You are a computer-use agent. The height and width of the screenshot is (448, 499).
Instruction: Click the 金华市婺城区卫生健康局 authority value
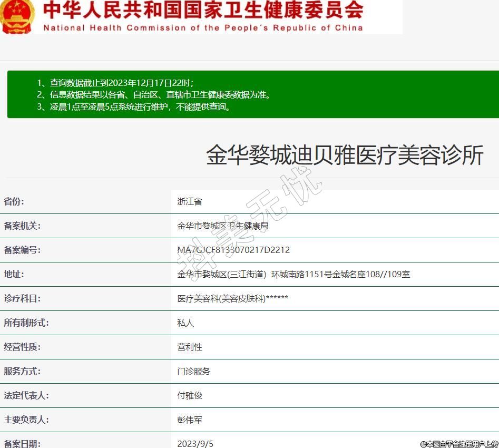point(223,226)
